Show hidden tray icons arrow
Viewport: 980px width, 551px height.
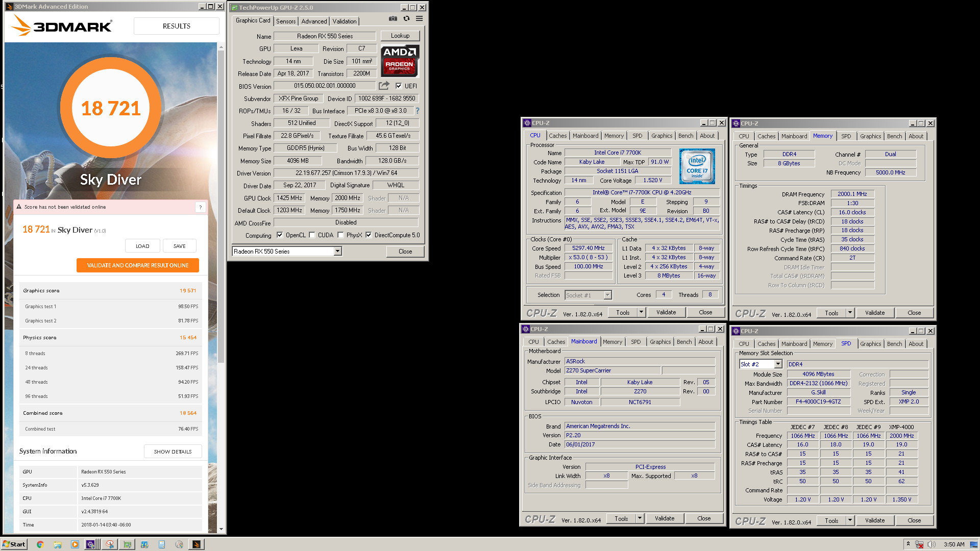(908, 544)
